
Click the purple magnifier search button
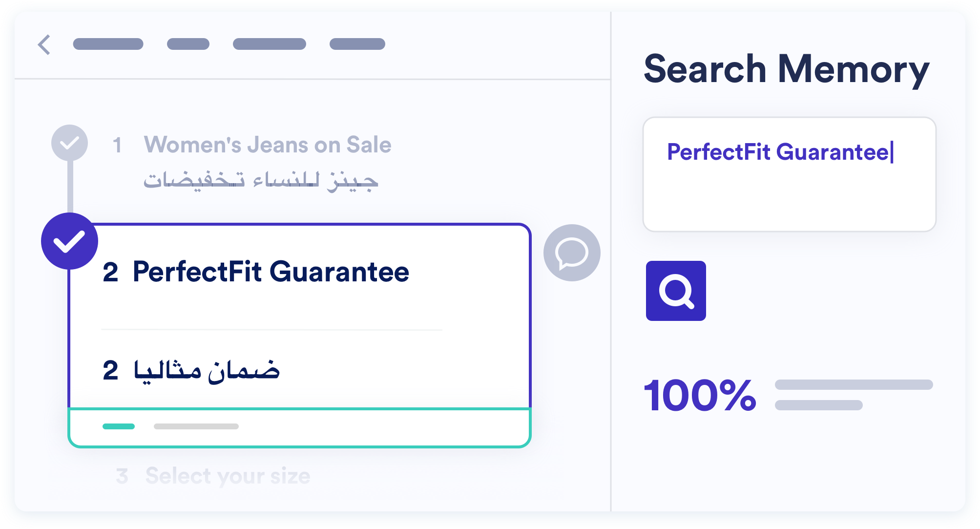[x=676, y=291]
